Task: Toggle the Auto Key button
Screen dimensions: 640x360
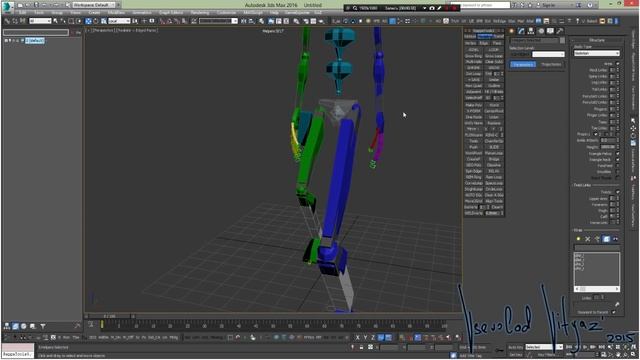Action: point(516,347)
